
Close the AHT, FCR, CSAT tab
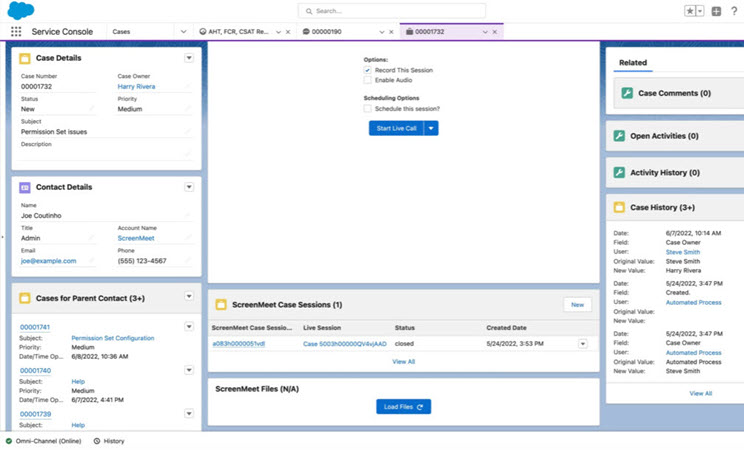pos(288,32)
